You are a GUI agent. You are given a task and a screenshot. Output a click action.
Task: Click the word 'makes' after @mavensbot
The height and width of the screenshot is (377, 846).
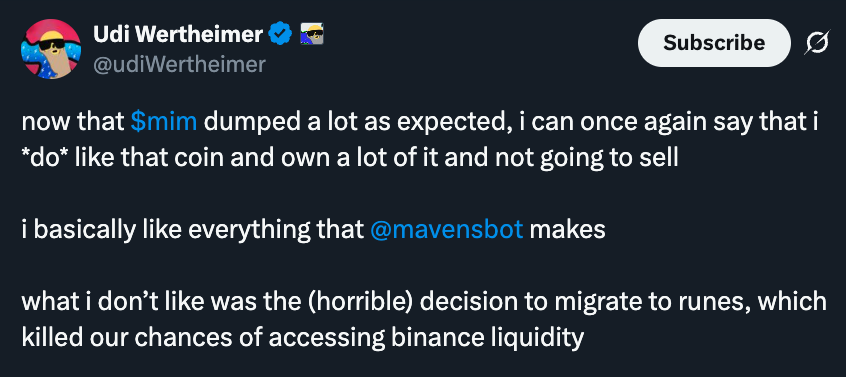point(568,230)
